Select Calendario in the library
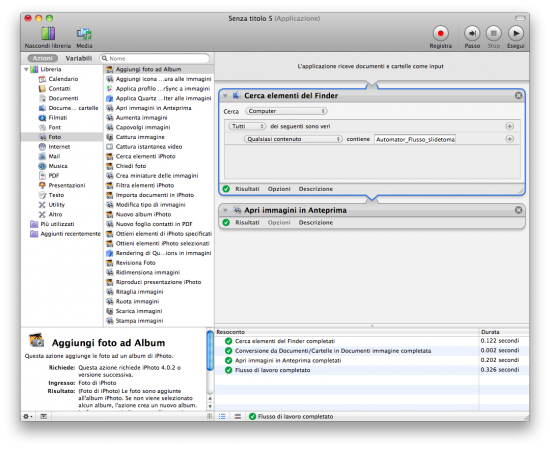Screen dimensions: 550x449 (x=63, y=79)
